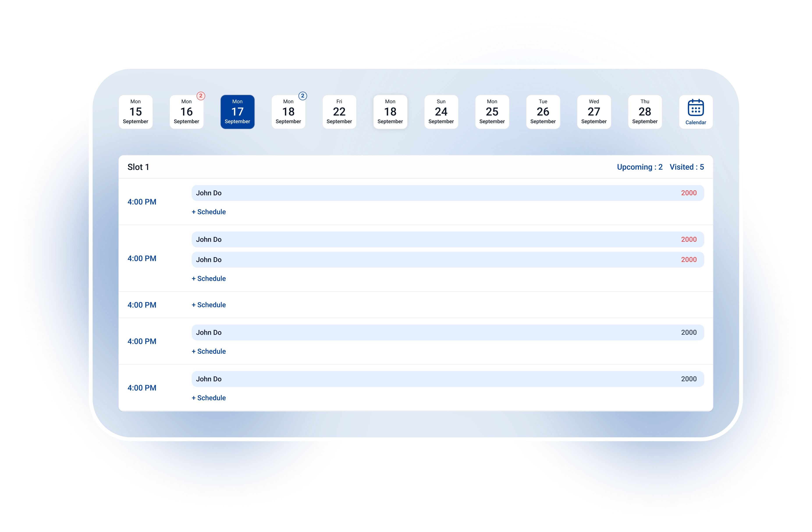Viewport: 812px width, 532px height.
Task: Click the Slot 1 header
Action: point(138,167)
